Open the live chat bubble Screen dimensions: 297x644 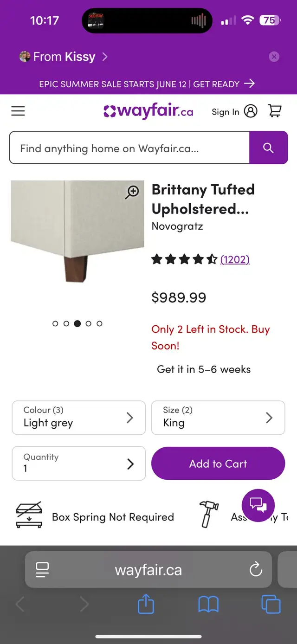(x=258, y=505)
